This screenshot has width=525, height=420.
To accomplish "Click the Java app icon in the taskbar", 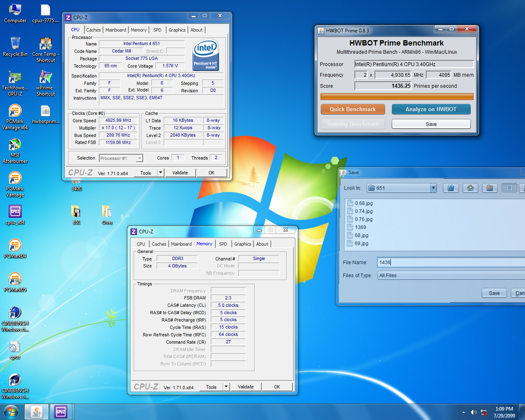I will pos(36,411).
